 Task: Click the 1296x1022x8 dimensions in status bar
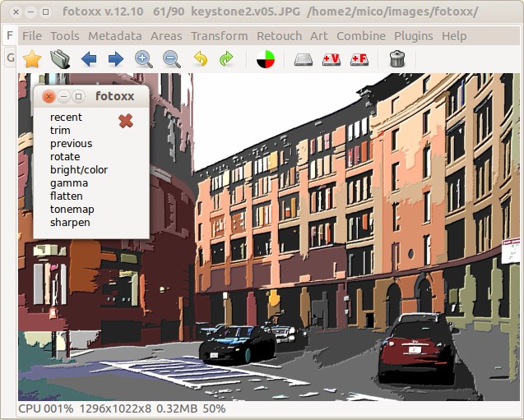tap(115, 408)
